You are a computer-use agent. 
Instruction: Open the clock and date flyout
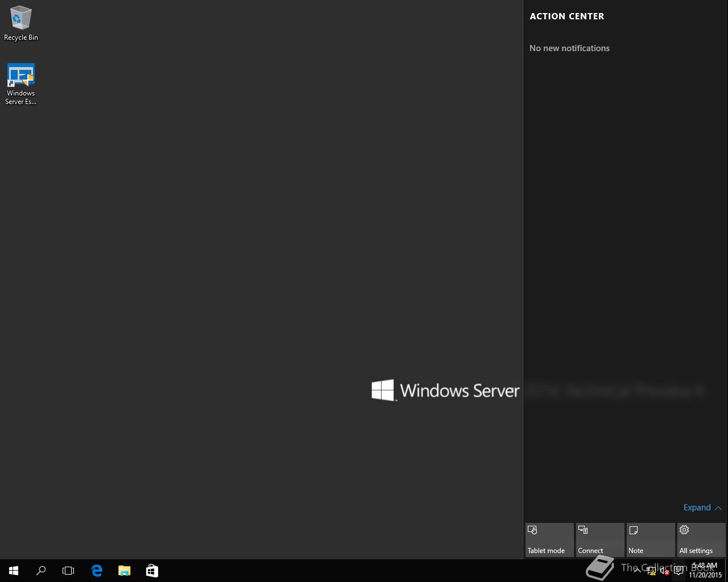705,571
